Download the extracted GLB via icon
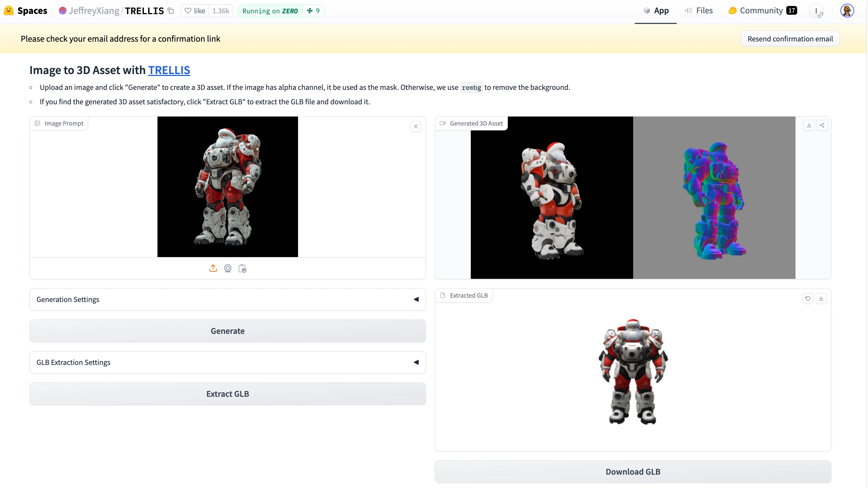Screen dimensions: 868x488 [821, 298]
